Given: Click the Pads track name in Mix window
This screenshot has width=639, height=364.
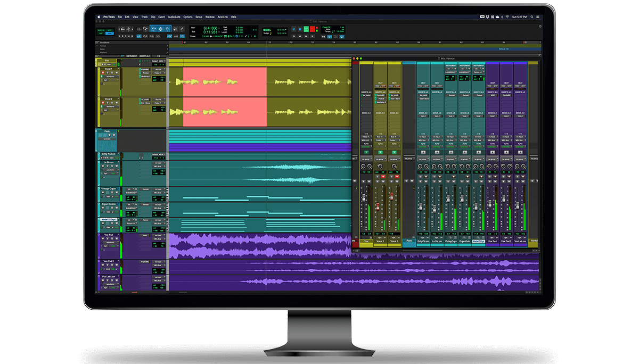Looking at the screenshot, I should [409, 241].
